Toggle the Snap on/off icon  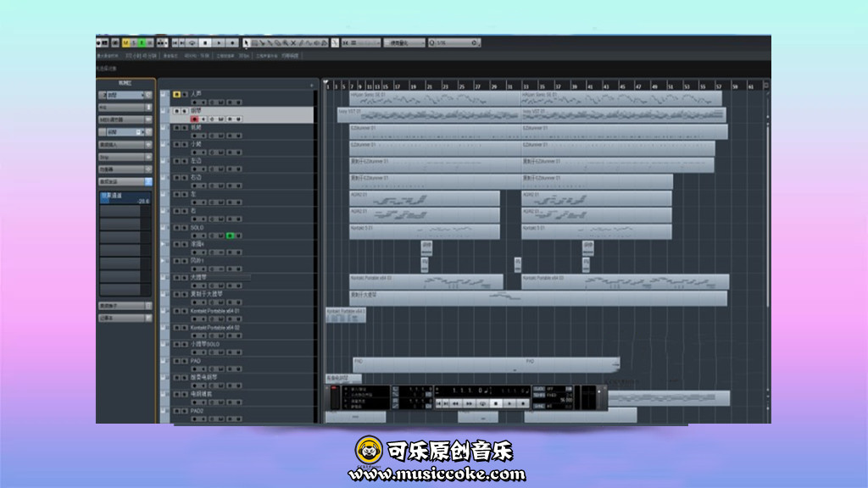(346, 43)
